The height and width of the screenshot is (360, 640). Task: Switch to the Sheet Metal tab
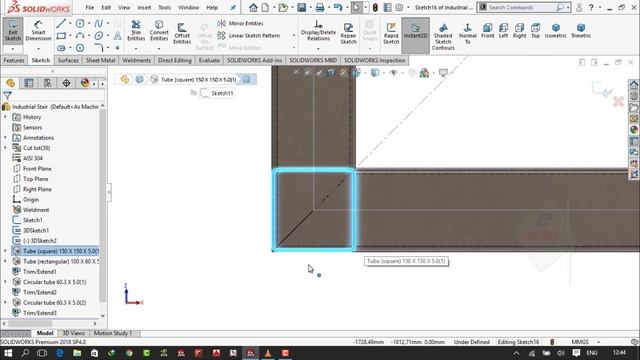tap(100, 60)
